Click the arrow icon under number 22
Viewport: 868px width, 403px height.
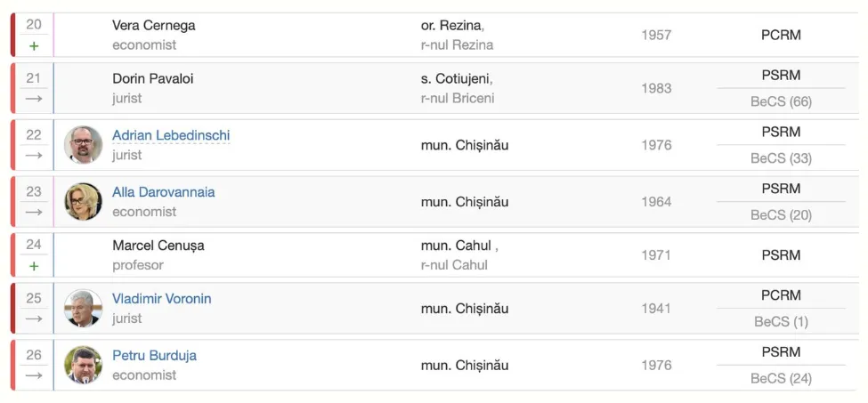coord(34,156)
